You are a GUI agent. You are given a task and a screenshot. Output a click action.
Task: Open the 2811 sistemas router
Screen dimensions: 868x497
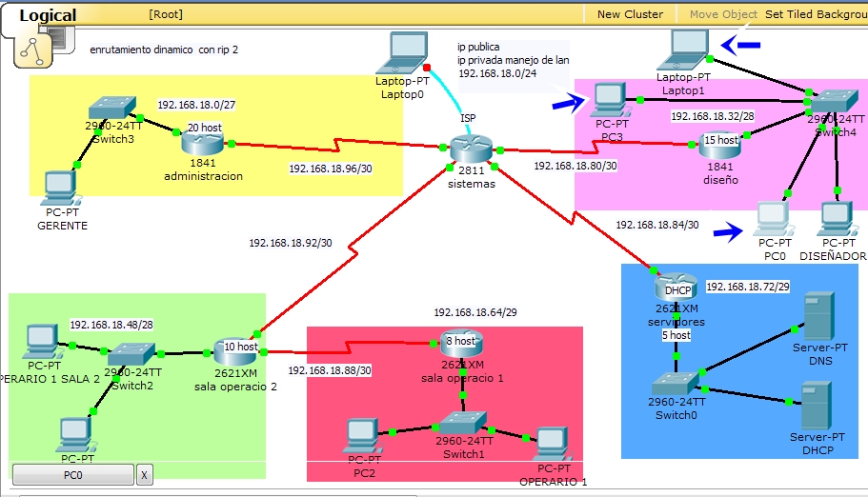point(471,149)
